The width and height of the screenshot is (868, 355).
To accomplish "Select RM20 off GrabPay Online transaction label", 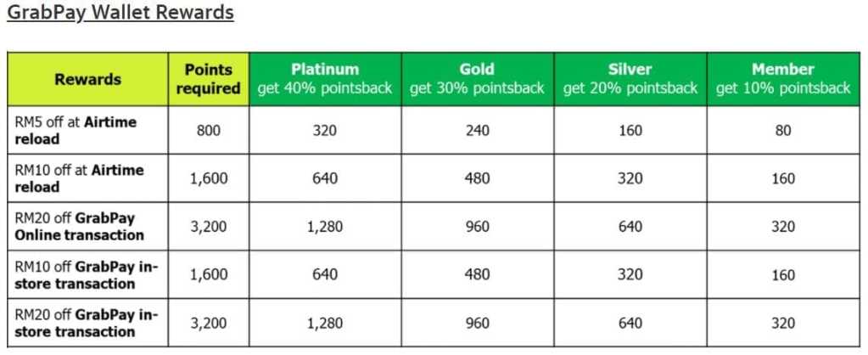I will [x=82, y=227].
